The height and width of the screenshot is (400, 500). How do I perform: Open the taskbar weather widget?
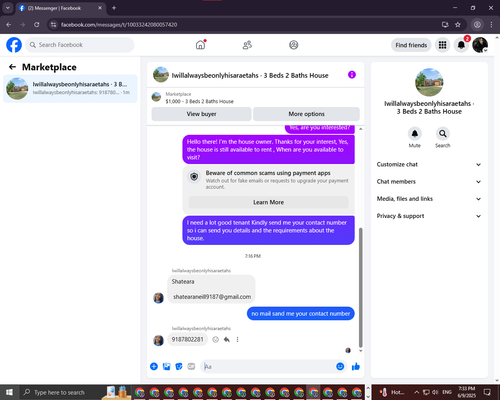pyautogui.click(x=392, y=392)
